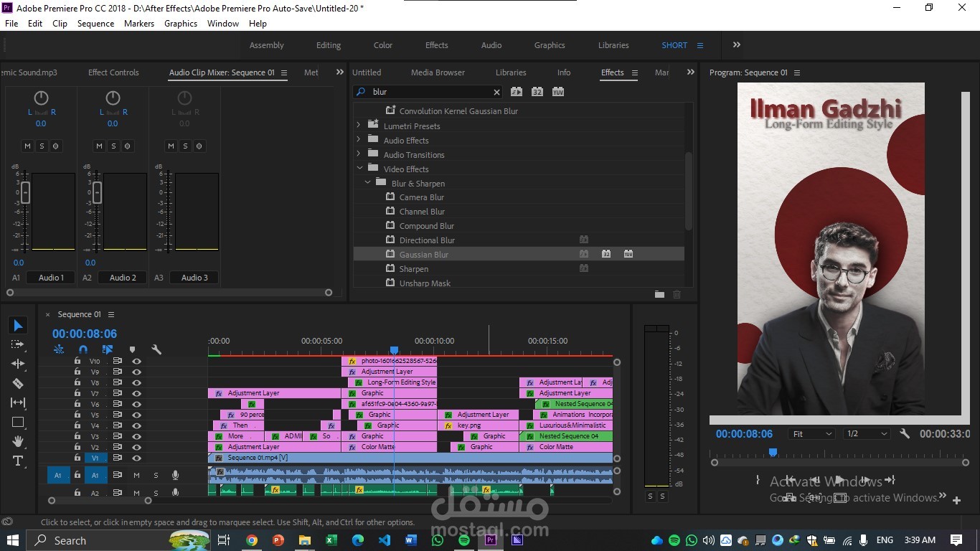Pick the Razor tool

point(19,383)
